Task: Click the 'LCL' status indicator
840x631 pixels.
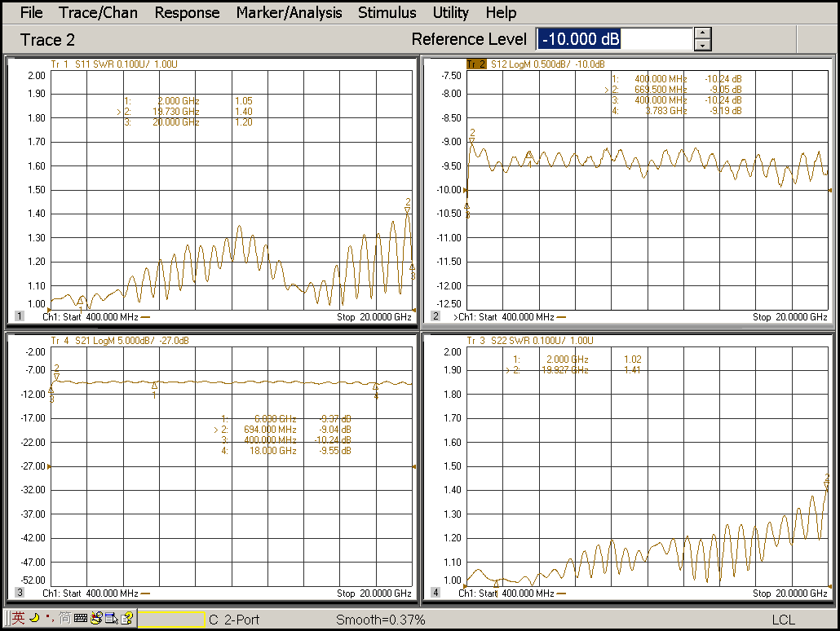Action: pyautogui.click(x=783, y=620)
